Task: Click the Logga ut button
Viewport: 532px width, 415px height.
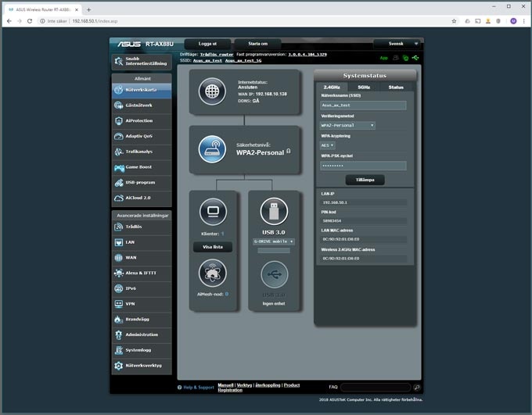Action: pyautogui.click(x=210, y=44)
